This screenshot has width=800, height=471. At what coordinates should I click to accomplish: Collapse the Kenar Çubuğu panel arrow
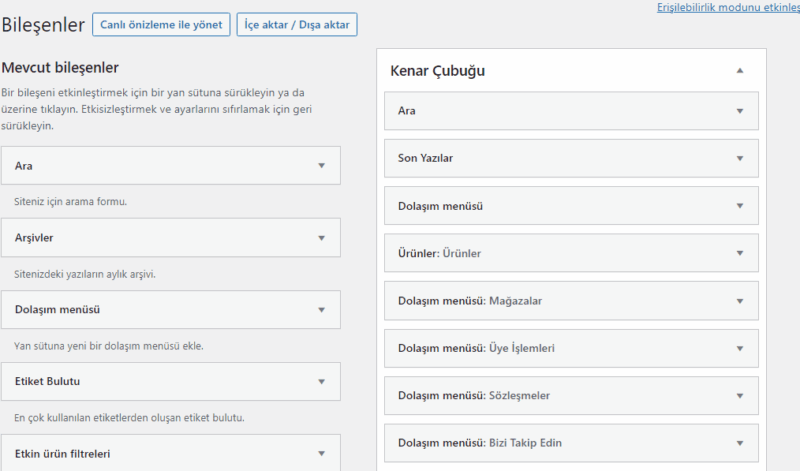[740, 71]
